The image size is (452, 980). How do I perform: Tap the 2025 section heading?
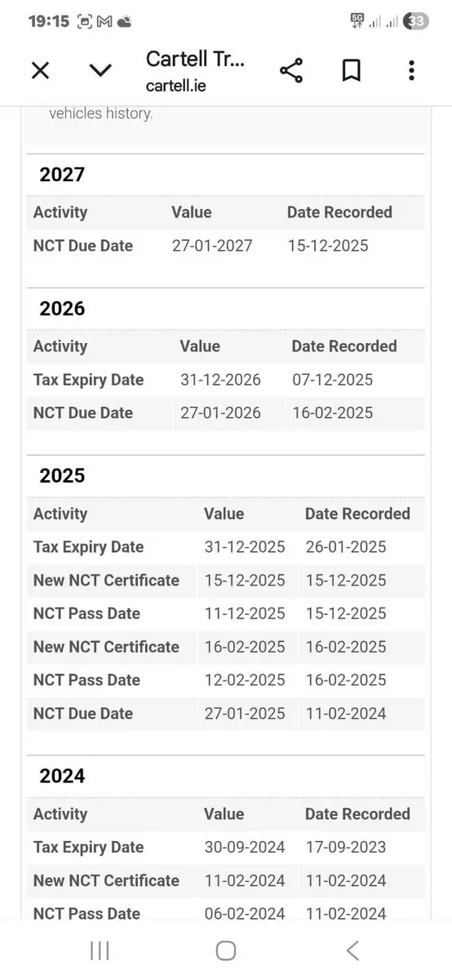coord(62,475)
